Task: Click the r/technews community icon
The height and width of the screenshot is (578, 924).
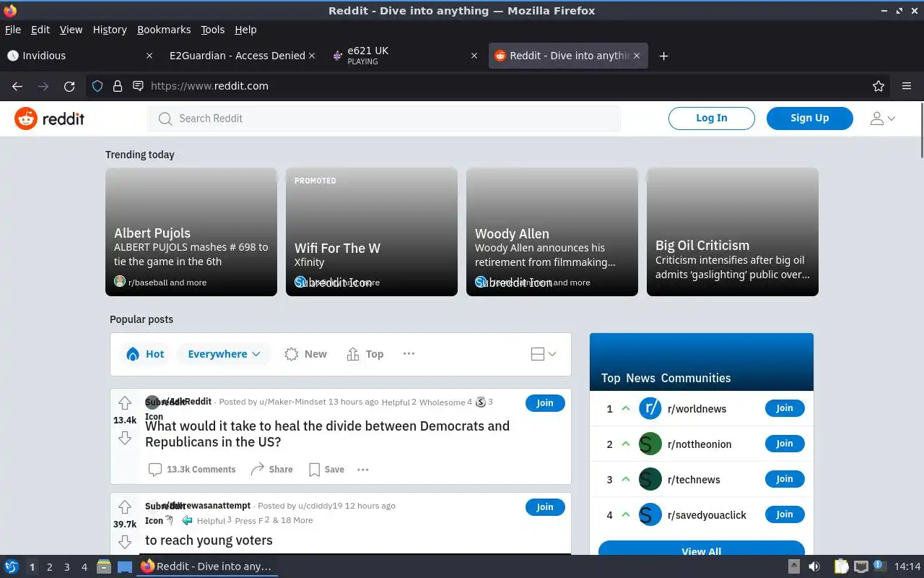Action: [650, 480]
